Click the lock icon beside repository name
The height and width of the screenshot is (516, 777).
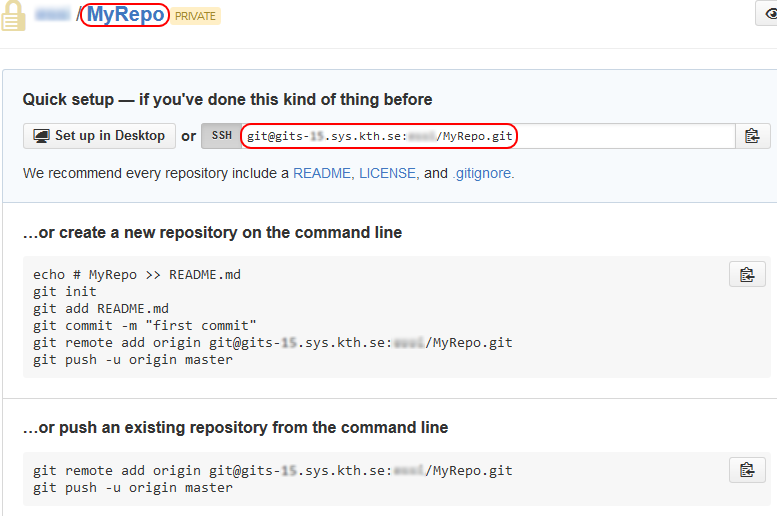click(12, 17)
